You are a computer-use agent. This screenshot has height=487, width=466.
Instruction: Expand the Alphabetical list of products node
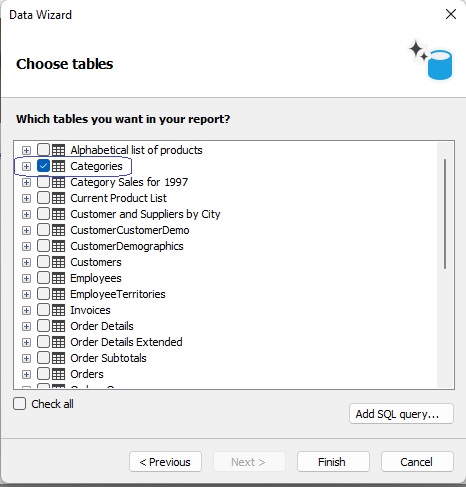coord(26,150)
